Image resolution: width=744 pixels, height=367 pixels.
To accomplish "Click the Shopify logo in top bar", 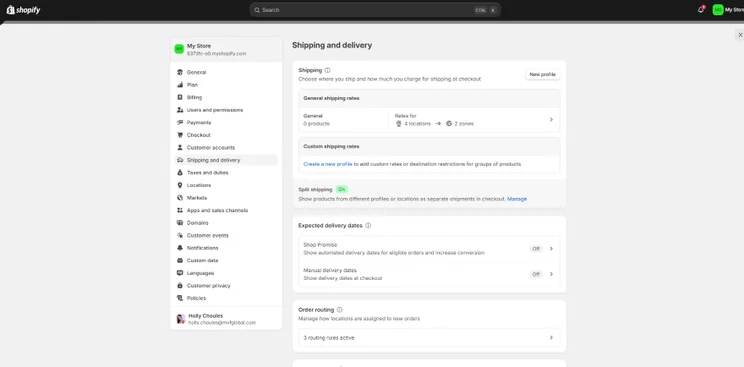I will (x=23, y=10).
